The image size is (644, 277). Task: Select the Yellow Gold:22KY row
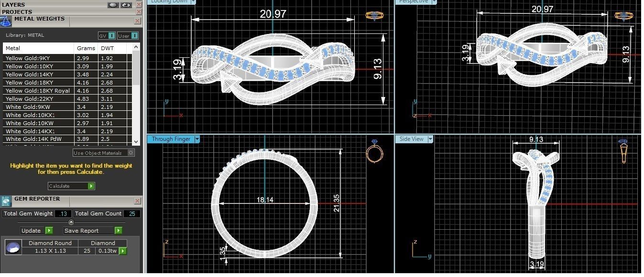pyautogui.click(x=67, y=99)
